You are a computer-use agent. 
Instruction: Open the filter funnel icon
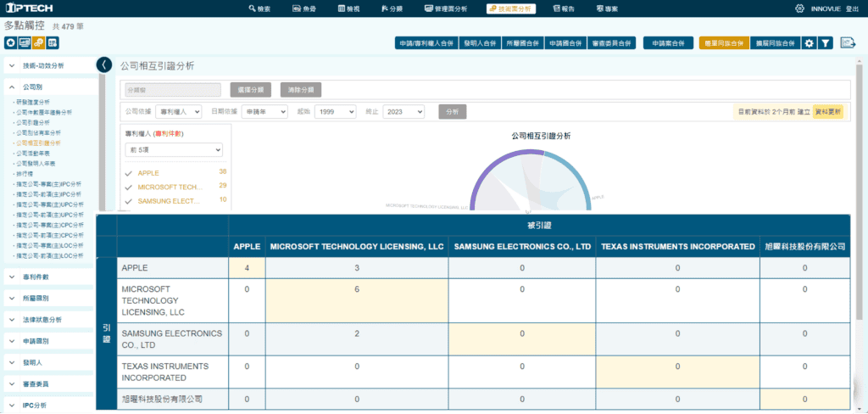point(825,42)
